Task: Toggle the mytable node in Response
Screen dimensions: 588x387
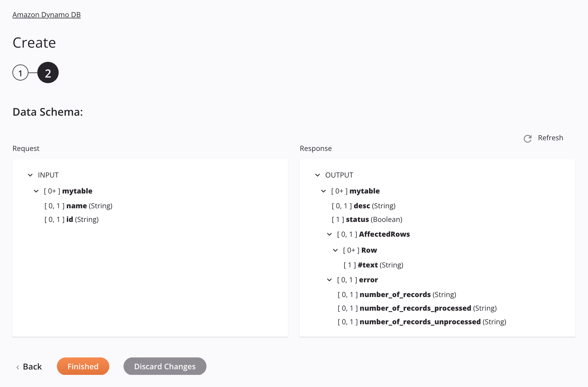Action: coord(323,191)
